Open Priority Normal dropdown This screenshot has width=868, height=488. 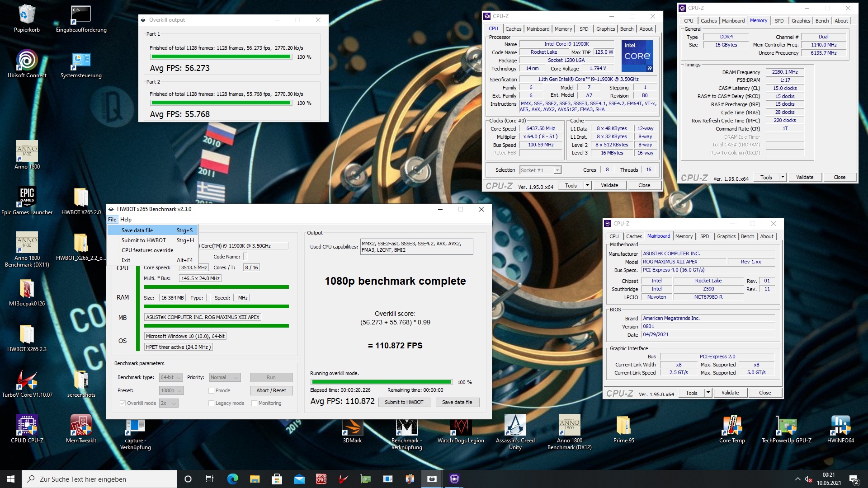225,377
